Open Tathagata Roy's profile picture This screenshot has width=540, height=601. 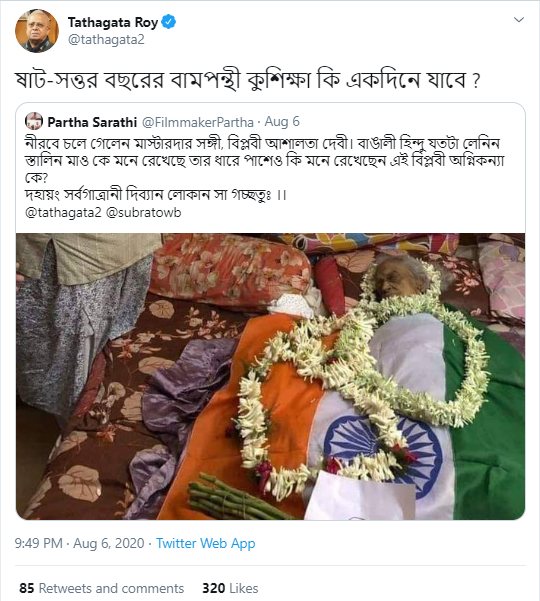37,31
